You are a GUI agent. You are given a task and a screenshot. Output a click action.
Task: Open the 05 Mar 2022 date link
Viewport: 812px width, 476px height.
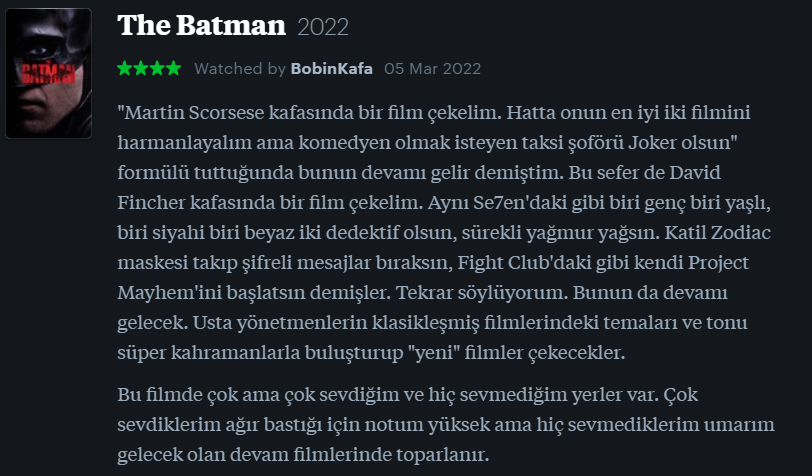click(432, 69)
